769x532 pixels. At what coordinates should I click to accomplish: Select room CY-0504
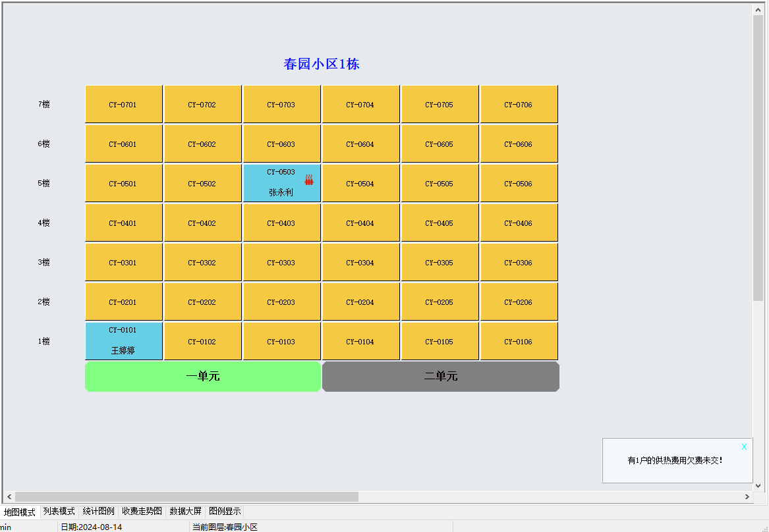[361, 183]
